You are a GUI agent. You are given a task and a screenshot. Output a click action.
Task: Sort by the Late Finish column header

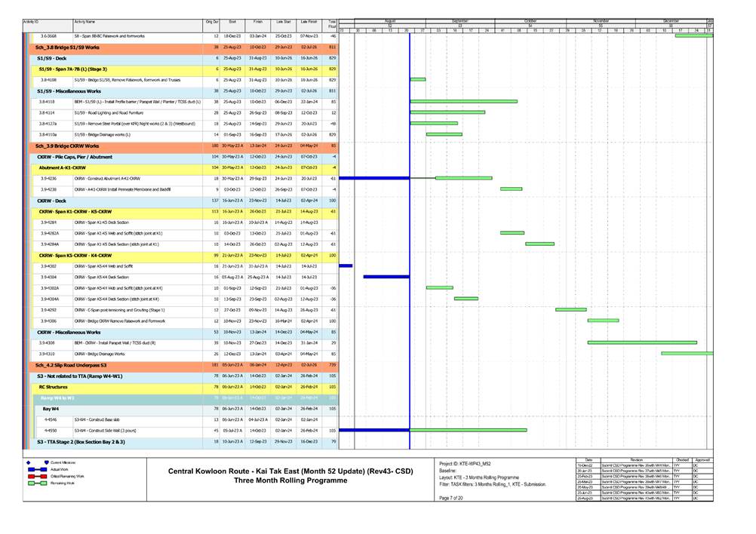[x=309, y=23]
